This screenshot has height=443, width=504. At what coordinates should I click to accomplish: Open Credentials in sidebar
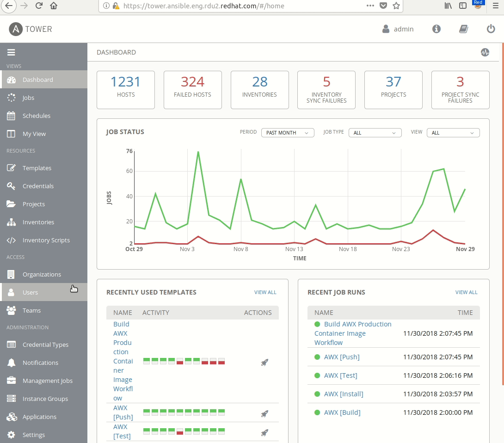(44, 186)
